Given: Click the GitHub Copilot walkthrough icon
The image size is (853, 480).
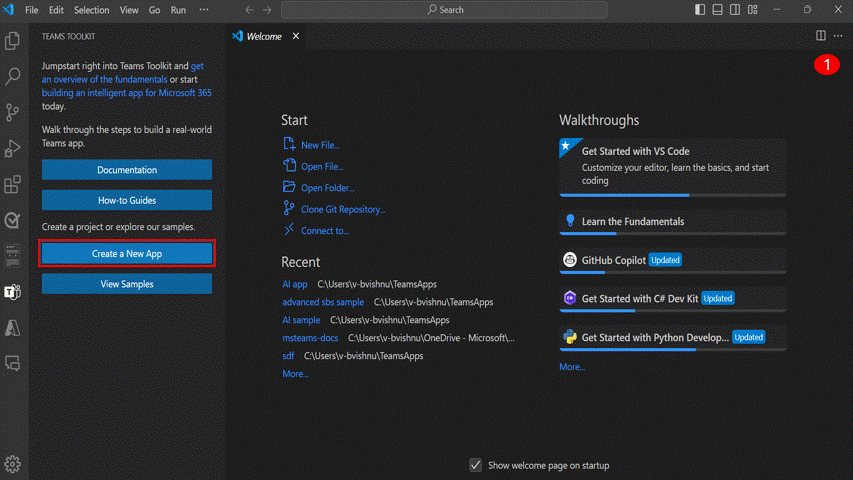Looking at the screenshot, I should click(570, 260).
